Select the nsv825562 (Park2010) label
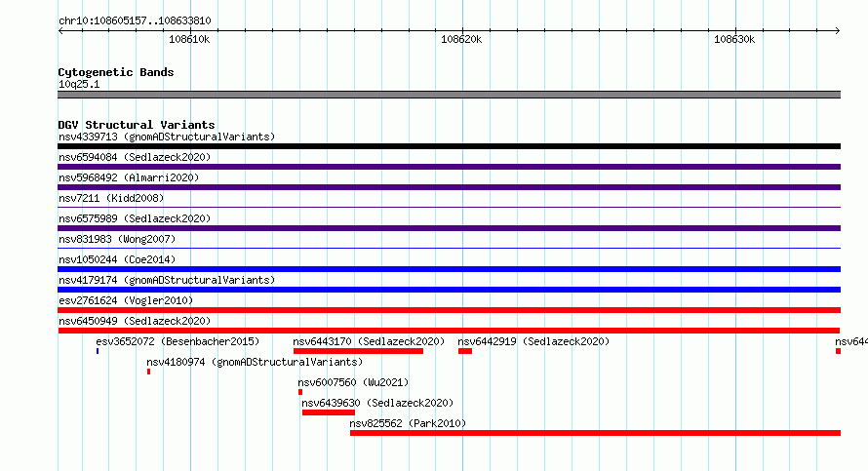Viewport: 868px width, 471px height. 408,423
